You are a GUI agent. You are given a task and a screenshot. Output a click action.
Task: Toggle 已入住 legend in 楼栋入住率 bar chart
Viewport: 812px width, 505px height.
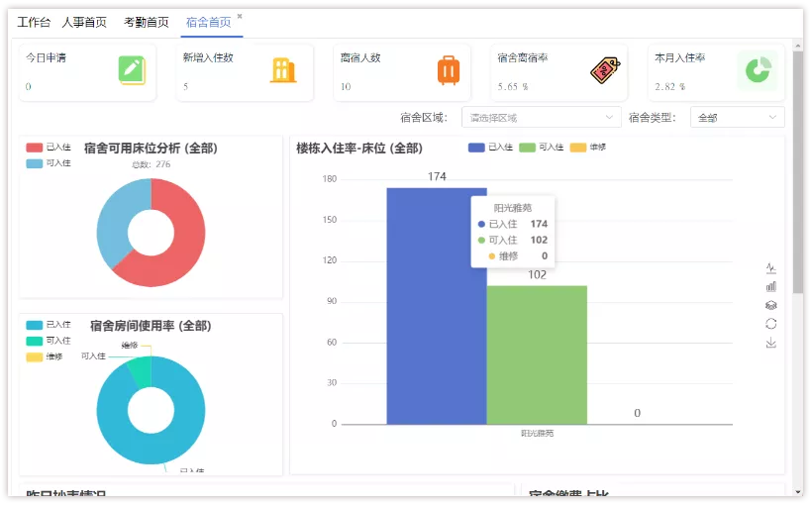[490, 148]
